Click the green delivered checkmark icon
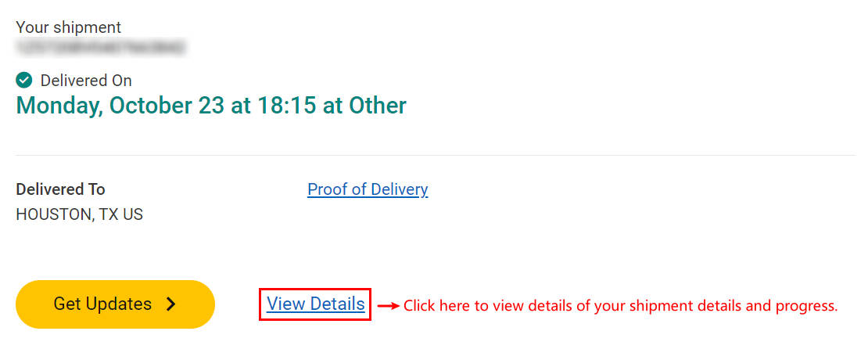The width and height of the screenshot is (868, 349). tap(23, 81)
